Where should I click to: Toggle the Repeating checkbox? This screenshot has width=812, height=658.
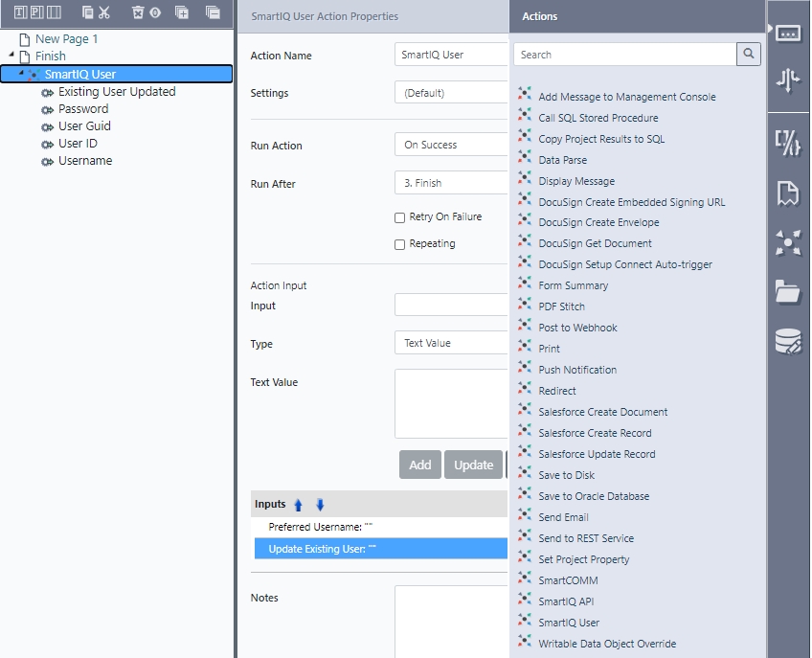pos(400,244)
